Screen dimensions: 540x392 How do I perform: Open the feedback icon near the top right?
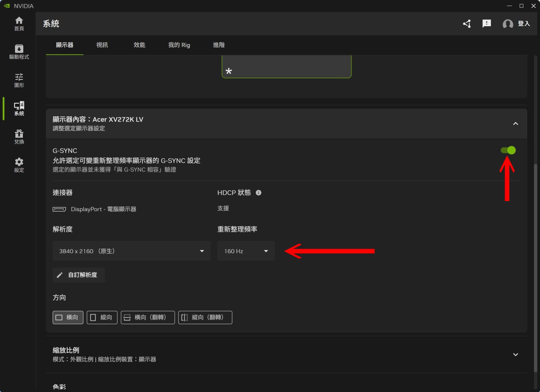click(x=486, y=23)
